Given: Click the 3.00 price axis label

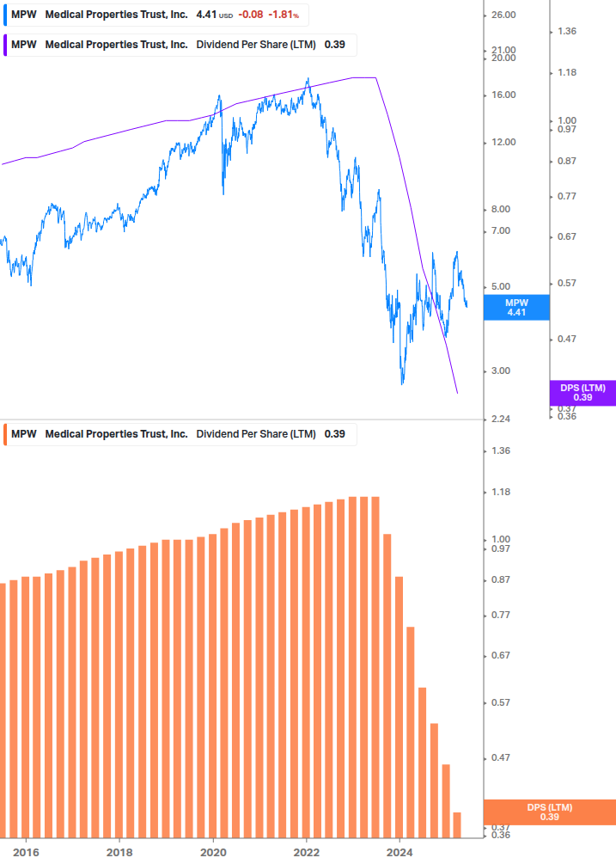Looking at the screenshot, I should [x=501, y=371].
